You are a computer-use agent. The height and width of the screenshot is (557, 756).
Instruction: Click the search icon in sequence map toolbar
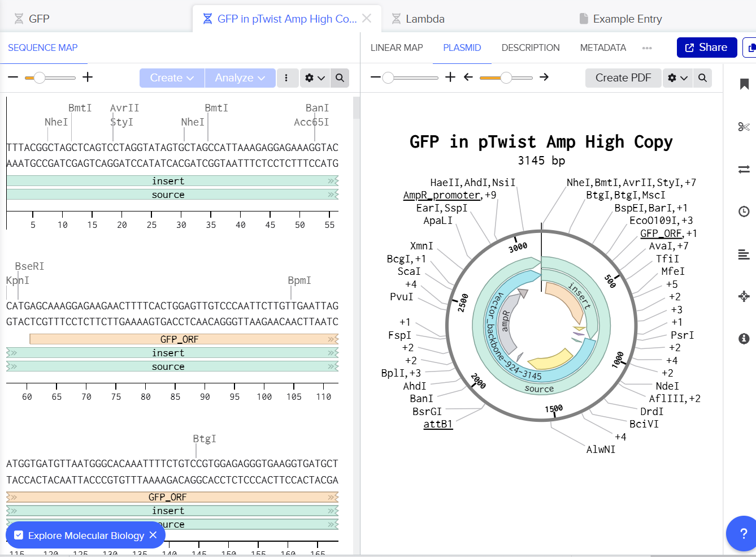click(x=340, y=78)
